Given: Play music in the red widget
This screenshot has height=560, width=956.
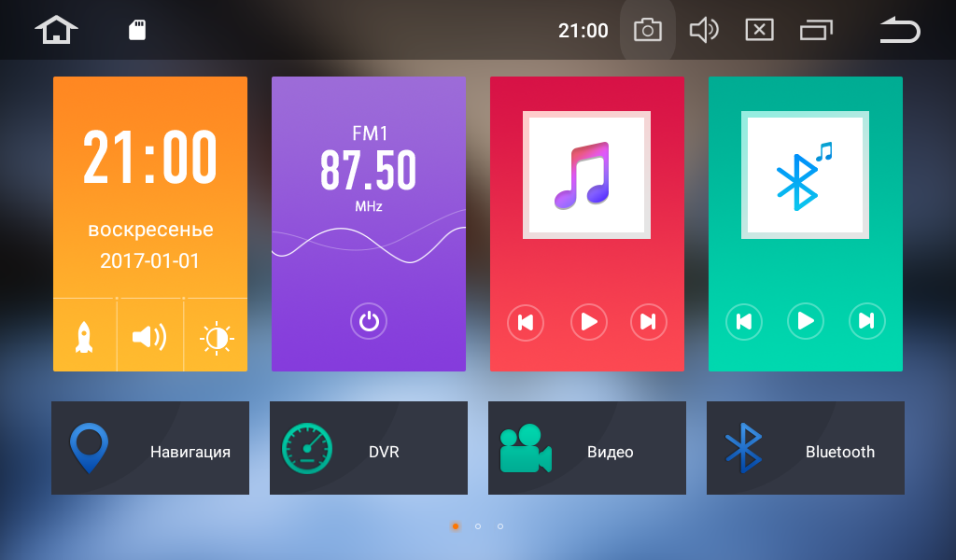Looking at the screenshot, I should (589, 322).
